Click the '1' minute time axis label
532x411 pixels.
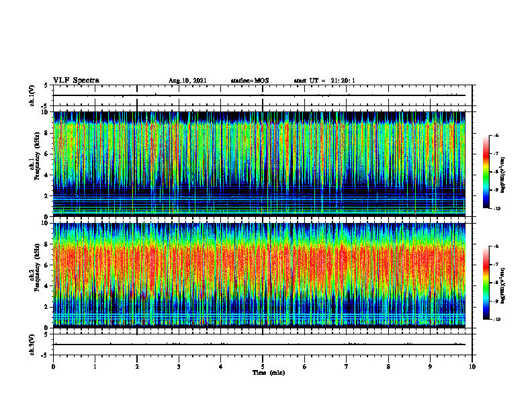95,367
